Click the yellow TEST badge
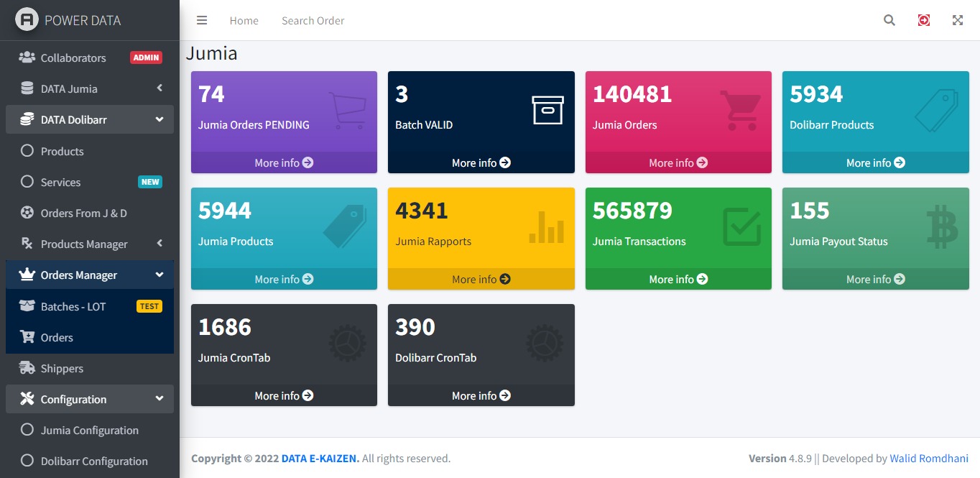 (149, 306)
